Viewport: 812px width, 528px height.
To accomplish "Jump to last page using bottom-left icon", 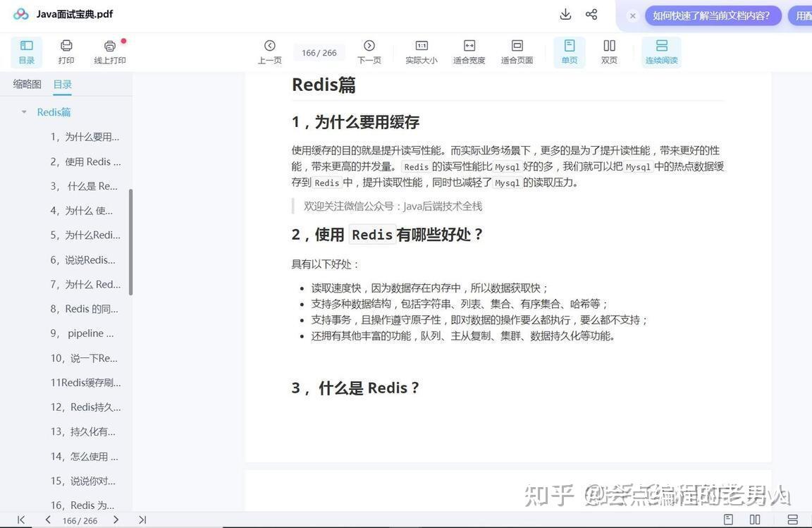I will (141, 520).
